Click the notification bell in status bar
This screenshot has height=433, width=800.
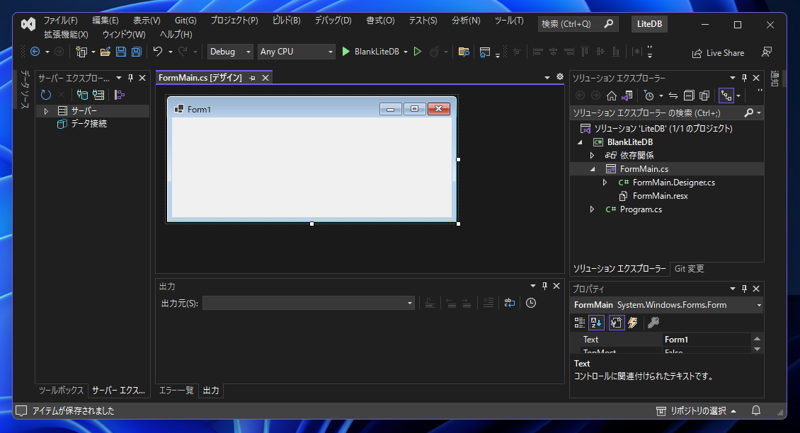tap(756, 410)
